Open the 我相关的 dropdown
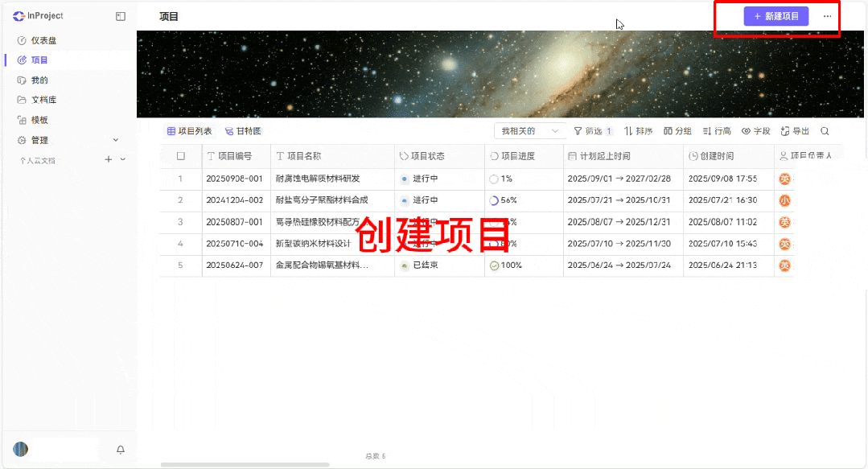The width and height of the screenshot is (868, 469). [x=530, y=131]
